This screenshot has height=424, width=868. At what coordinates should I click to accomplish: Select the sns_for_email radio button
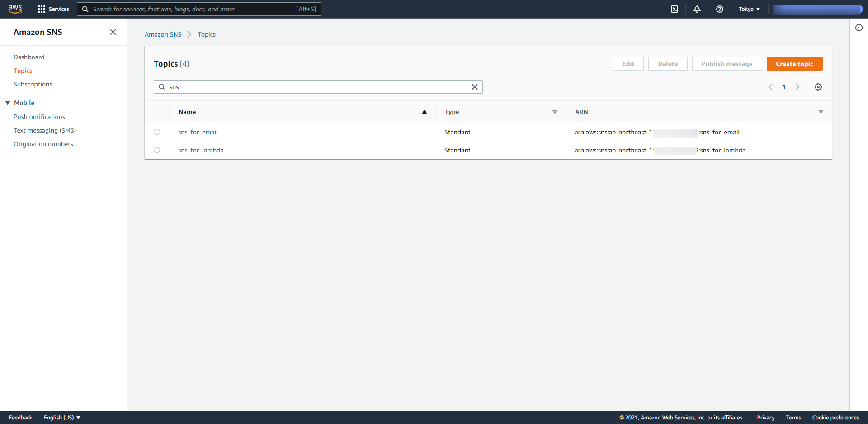[157, 132]
